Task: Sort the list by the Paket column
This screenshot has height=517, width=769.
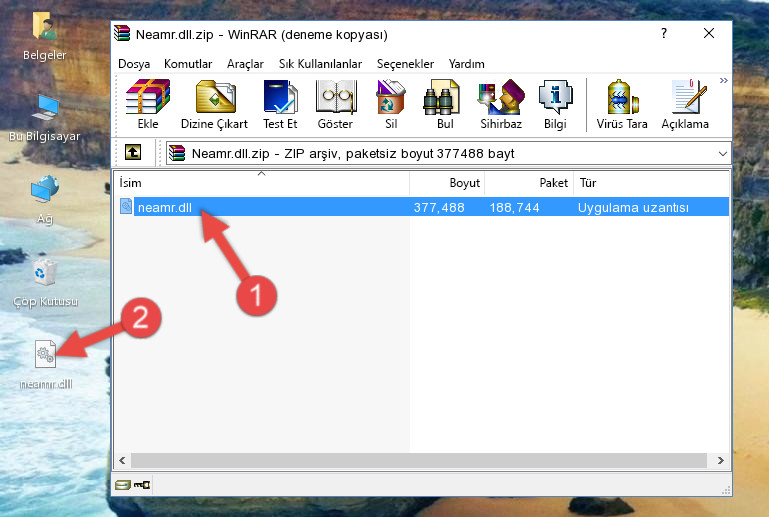Action: point(529,183)
